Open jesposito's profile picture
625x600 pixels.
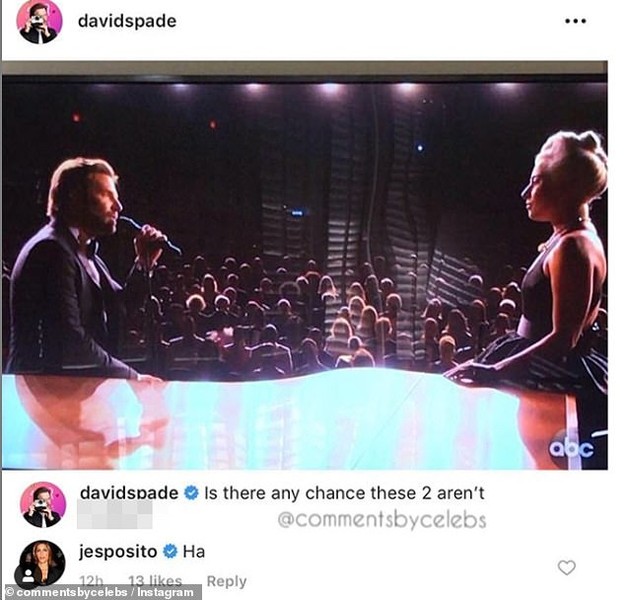[42, 563]
